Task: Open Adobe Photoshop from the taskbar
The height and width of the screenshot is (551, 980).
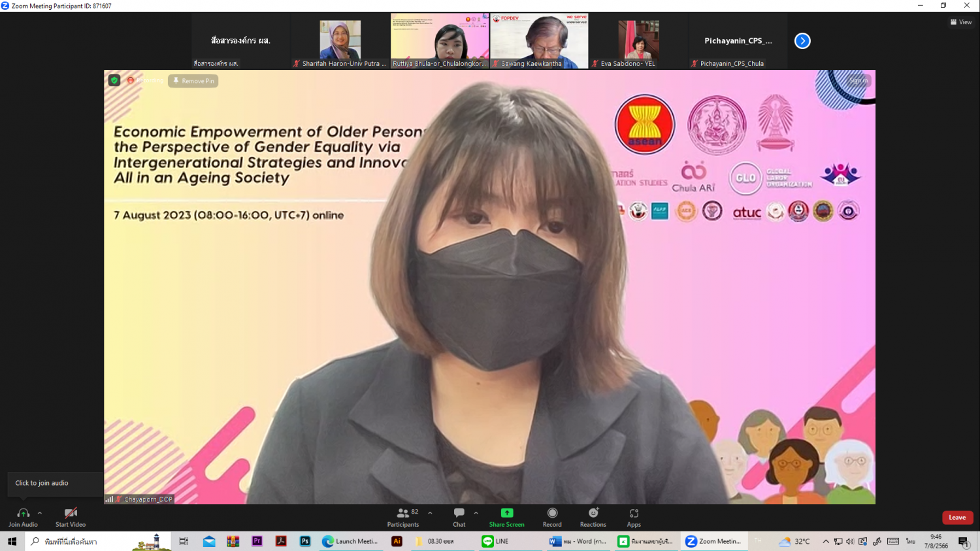Action: 305,541
